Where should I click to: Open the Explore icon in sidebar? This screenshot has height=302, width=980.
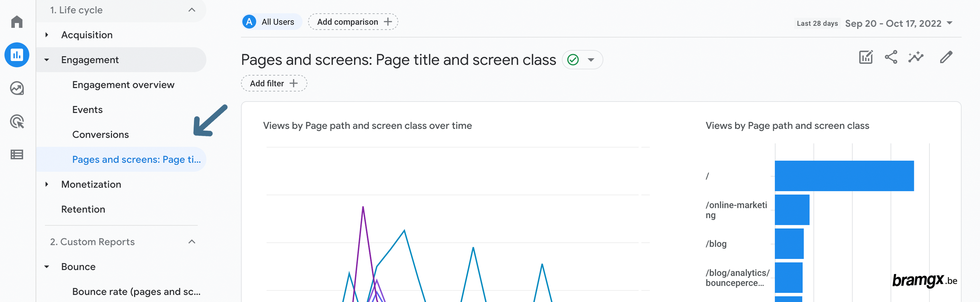coord(17,88)
